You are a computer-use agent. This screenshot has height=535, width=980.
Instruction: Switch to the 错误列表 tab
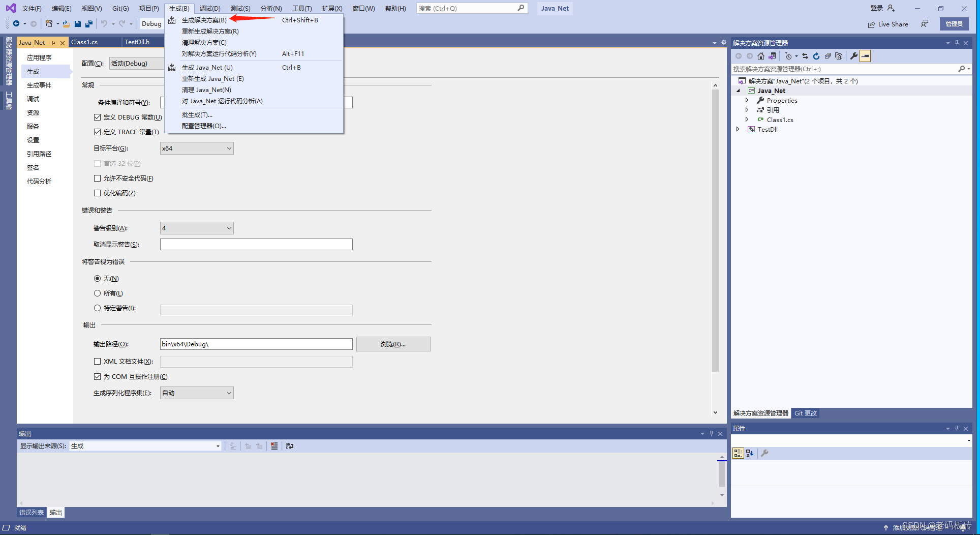pyautogui.click(x=32, y=513)
